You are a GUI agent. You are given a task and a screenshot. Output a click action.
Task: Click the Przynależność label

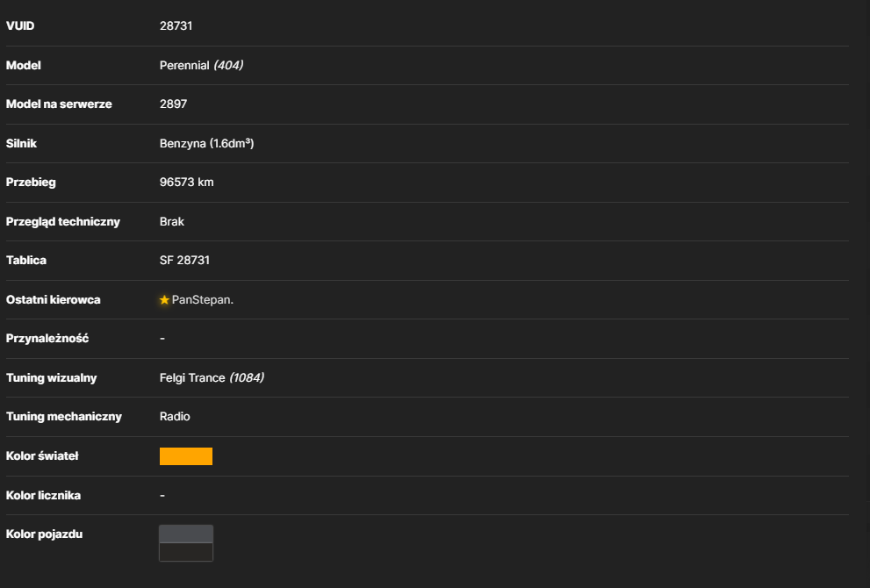(x=47, y=339)
